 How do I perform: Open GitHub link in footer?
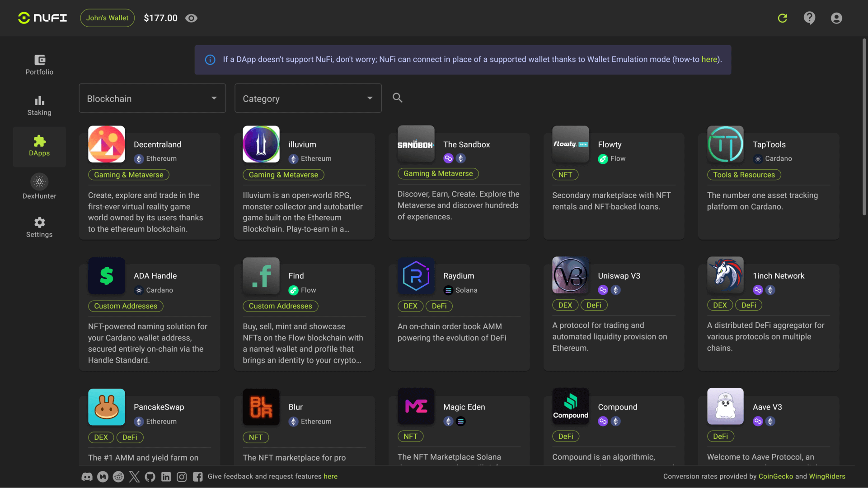click(x=150, y=476)
